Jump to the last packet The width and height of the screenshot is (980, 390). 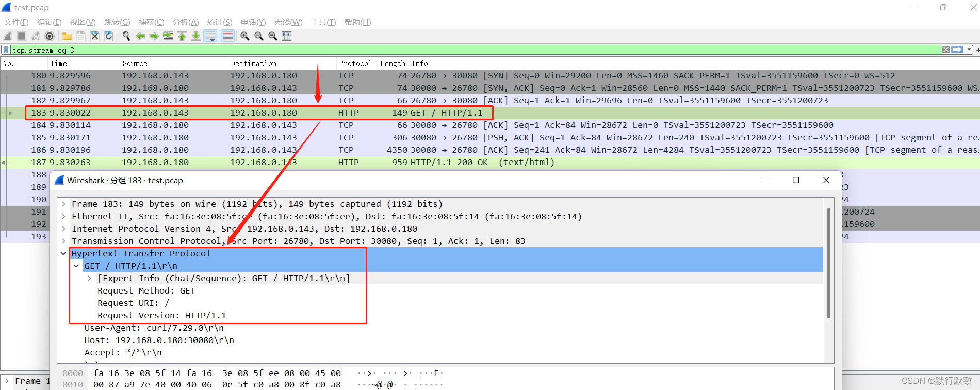[196, 36]
